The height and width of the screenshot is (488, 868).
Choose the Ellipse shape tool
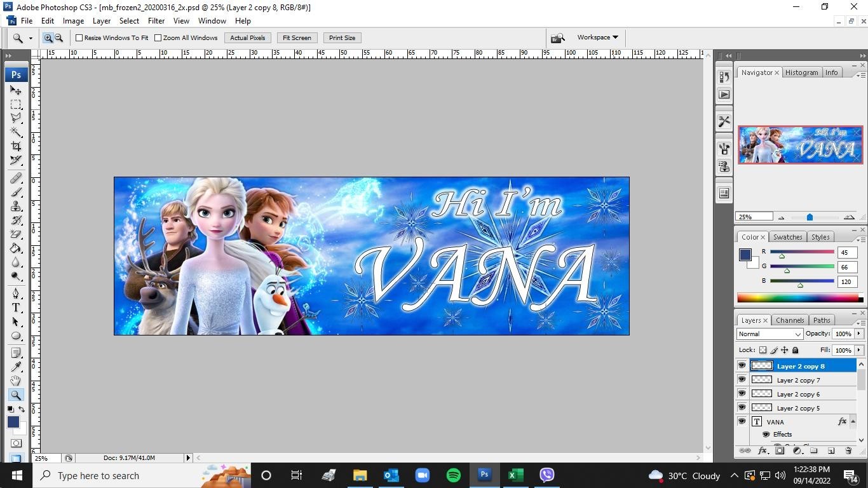pos(16,336)
